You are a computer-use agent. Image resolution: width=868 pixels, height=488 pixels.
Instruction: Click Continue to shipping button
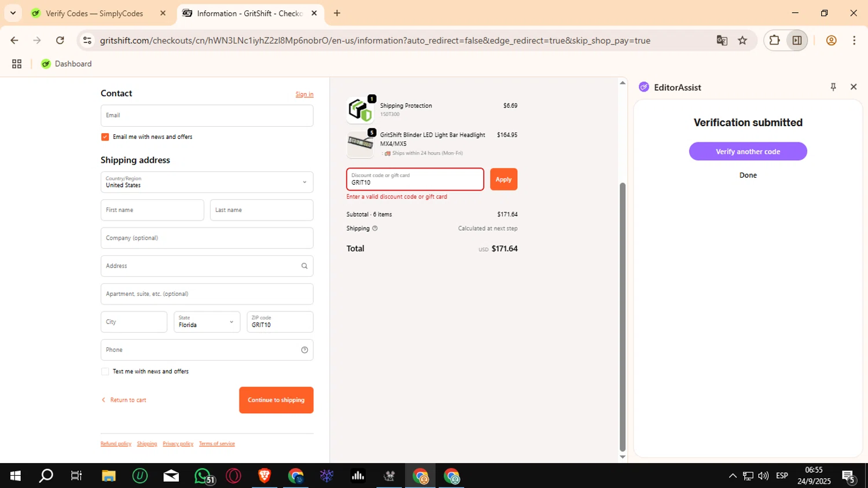(276, 400)
